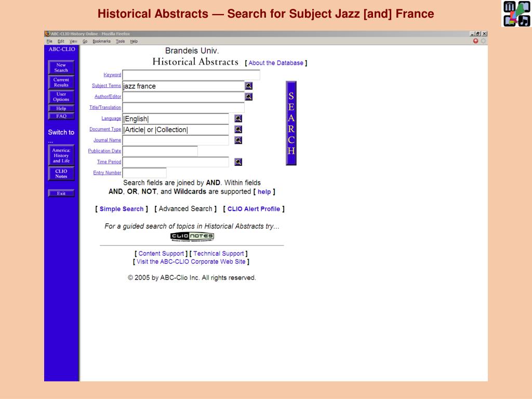Open the FAQ sidebar button

pos(61,116)
